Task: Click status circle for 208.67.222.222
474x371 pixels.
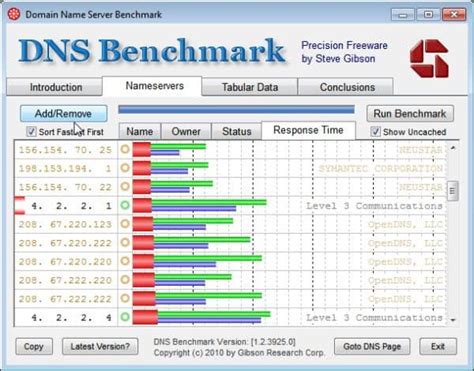Action: (125, 298)
